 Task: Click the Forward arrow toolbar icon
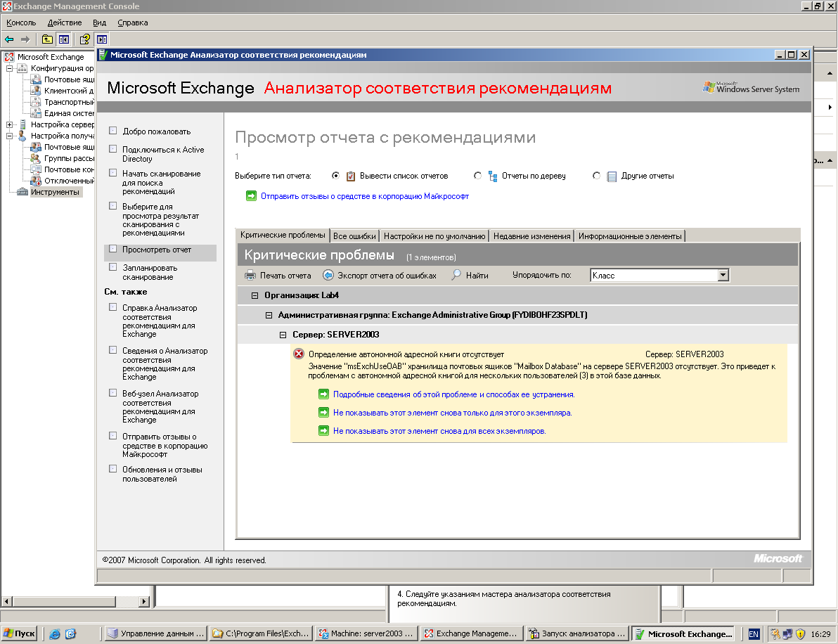[25, 39]
